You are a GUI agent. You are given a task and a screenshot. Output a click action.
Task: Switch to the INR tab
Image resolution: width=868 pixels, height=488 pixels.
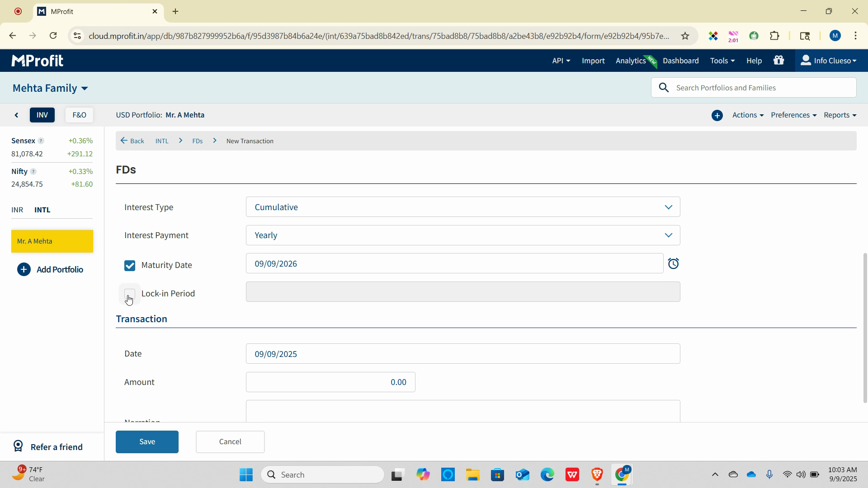(x=17, y=210)
